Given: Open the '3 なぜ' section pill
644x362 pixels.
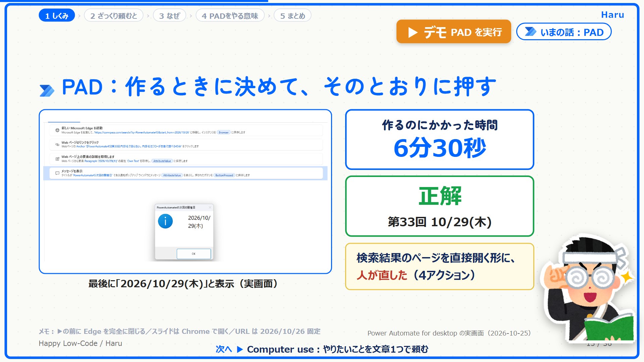Looking at the screenshot, I should 169,15.
